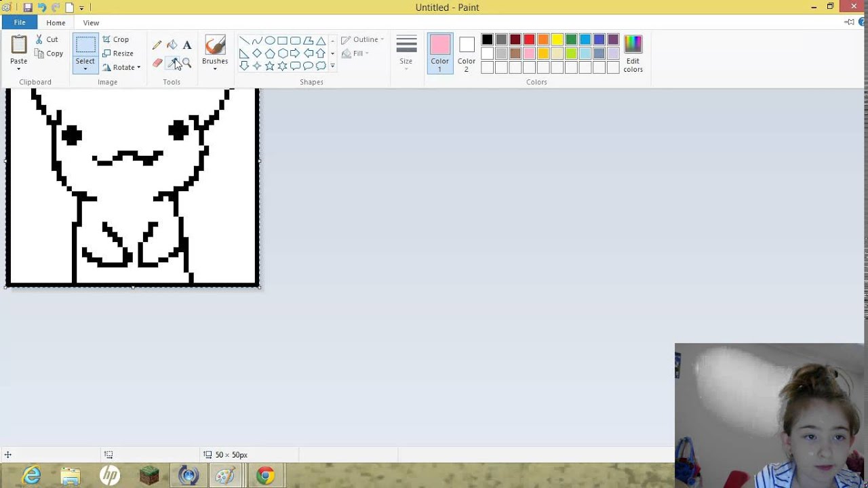Pick the yellow color swatch
This screenshot has width=868, height=488.
[557, 39]
